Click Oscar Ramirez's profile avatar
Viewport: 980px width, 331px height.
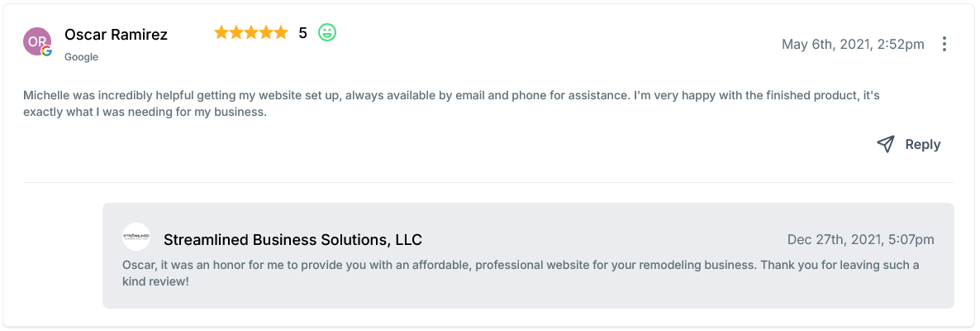(x=36, y=40)
